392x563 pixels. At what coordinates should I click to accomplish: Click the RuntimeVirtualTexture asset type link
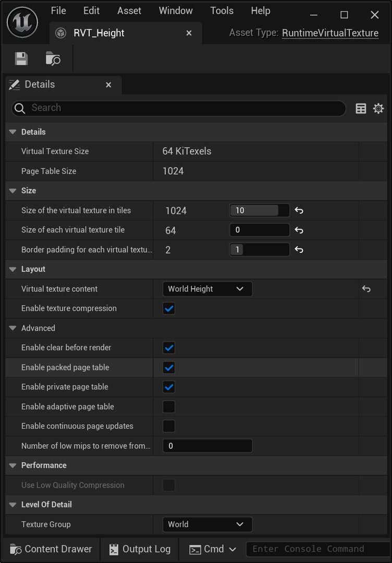pyautogui.click(x=330, y=33)
